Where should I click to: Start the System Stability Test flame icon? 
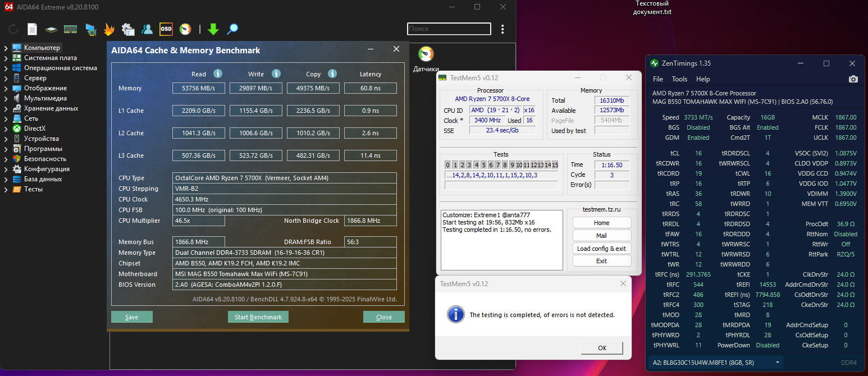point(109,29)
